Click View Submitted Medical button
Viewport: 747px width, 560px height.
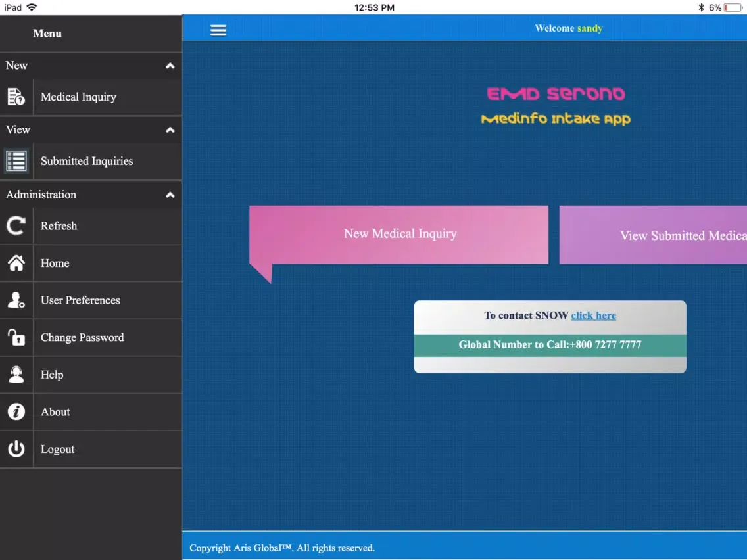point(653,235)
